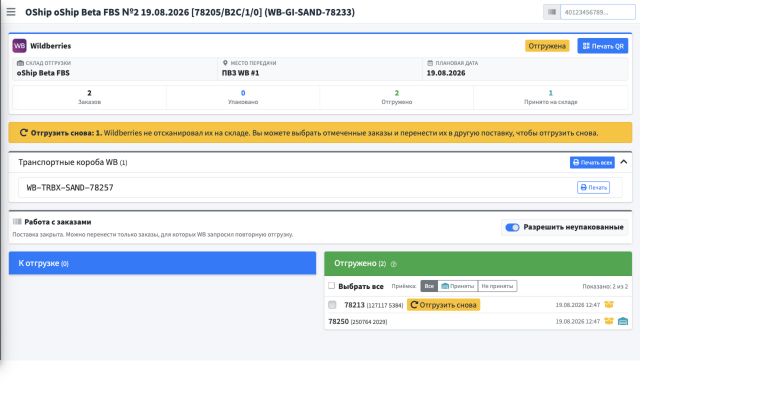This screenshot has width=760, height=420.
Task: Click the Отгружена status badge
Action: [x=547, y=46]
